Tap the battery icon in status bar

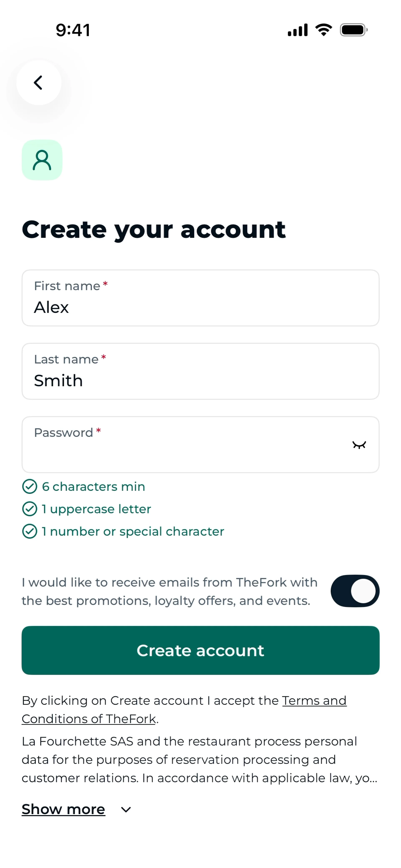point(353,30)
